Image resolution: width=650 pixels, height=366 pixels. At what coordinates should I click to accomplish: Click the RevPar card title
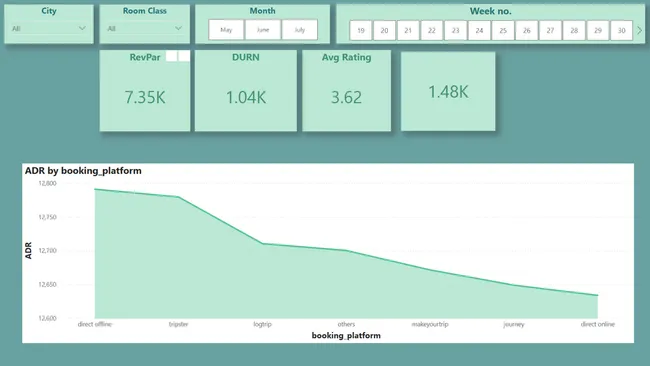145,57
